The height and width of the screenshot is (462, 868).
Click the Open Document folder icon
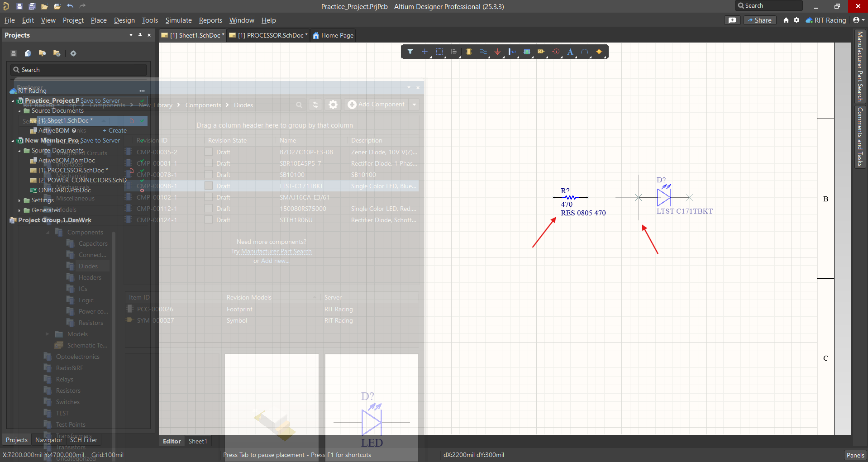point(44,6)
